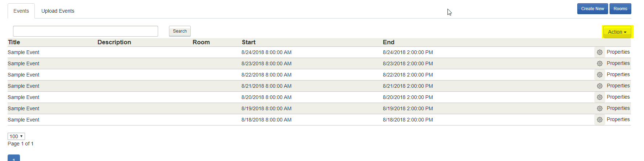644x161 pixels.
Task: Sort by the Start column header
Action: click(249, 42)
